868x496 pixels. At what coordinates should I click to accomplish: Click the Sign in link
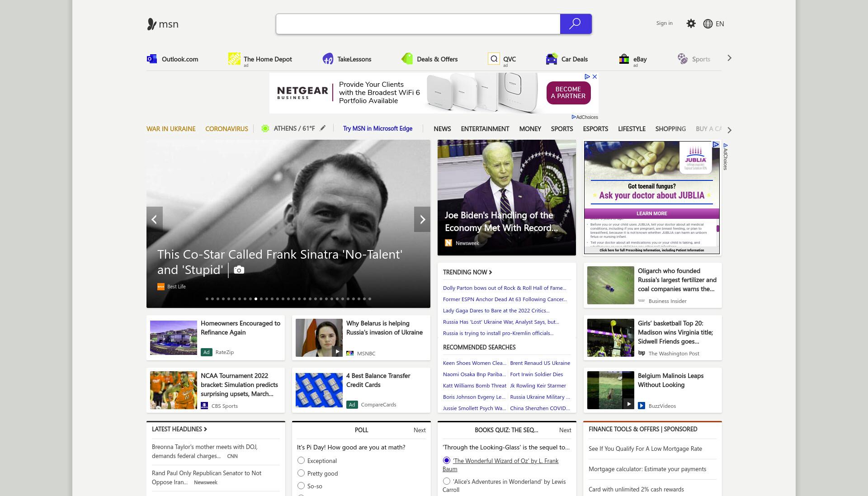click(664, 23)
